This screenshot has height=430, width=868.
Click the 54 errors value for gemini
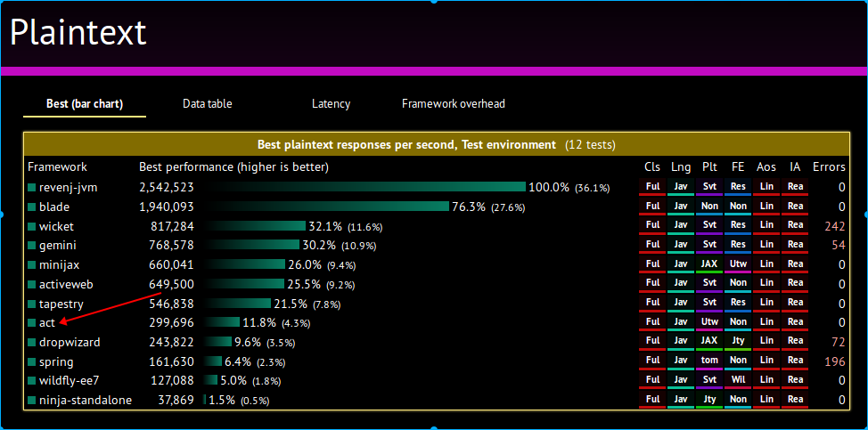[838, 246]
